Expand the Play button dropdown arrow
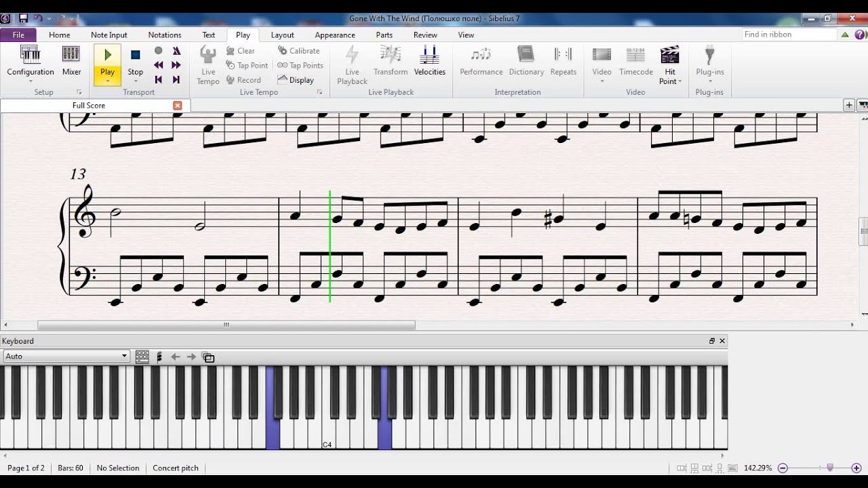 [107, 81]
